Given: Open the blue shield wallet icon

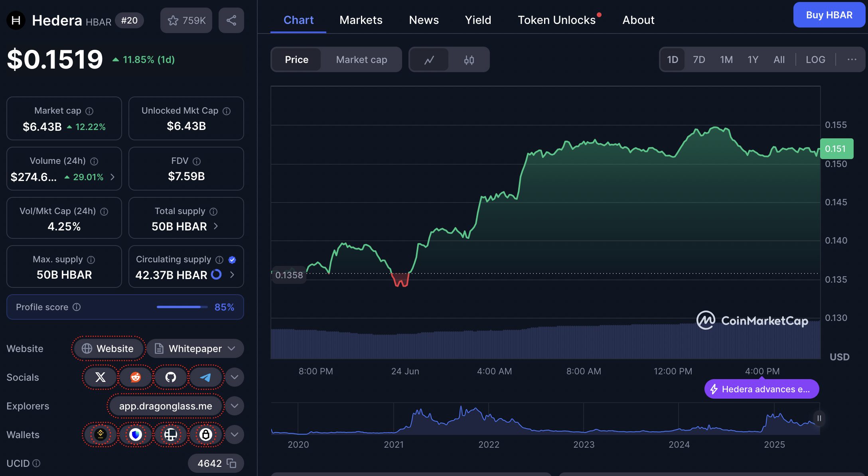Looking at the screenshot, I should (x=136, y=435).
